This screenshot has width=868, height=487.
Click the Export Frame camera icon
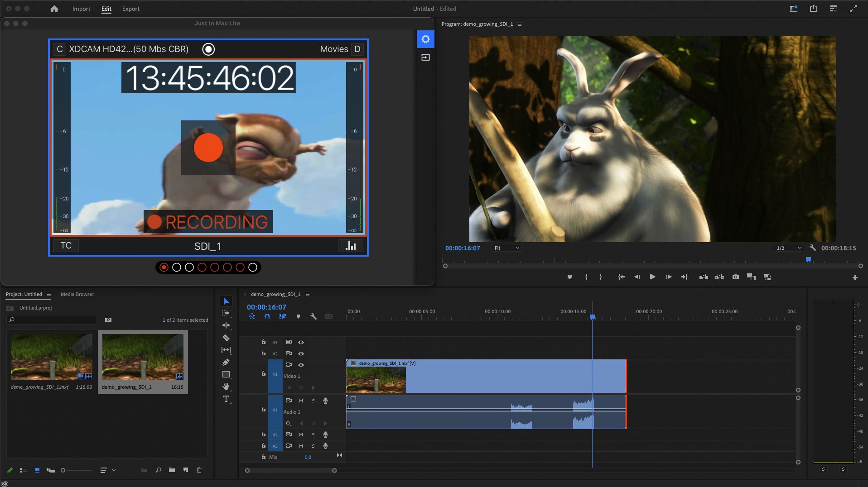coord(735,277)
